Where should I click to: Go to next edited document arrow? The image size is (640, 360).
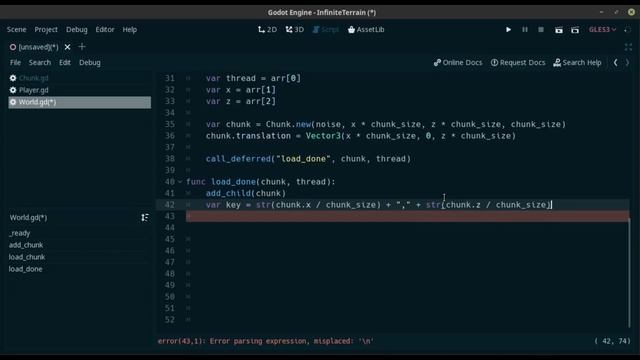click(x=627, y=62)
